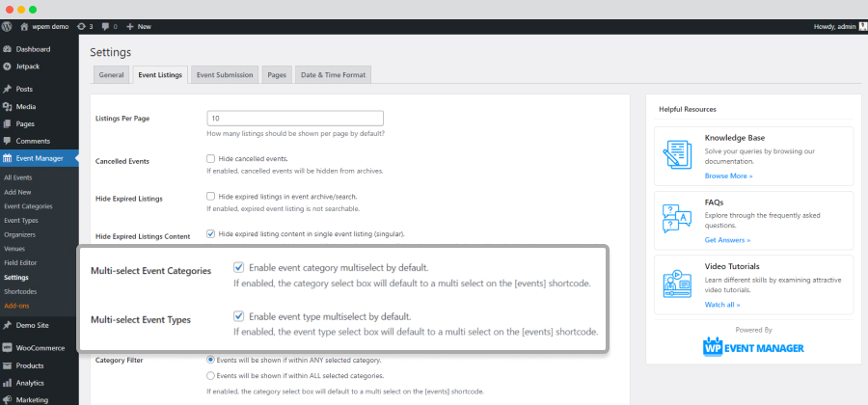Click the macOS green maximize button

pyautogui.click(x=33, y=10)
